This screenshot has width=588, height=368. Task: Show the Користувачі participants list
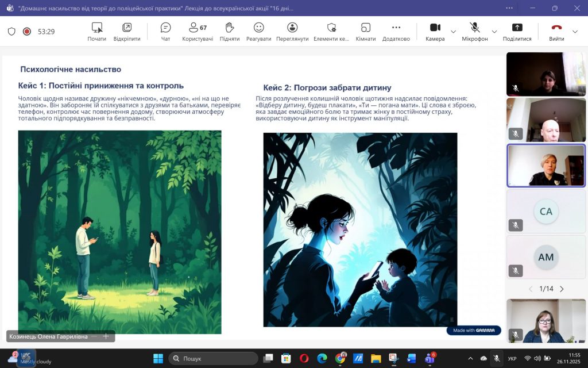tap(198, 31)
